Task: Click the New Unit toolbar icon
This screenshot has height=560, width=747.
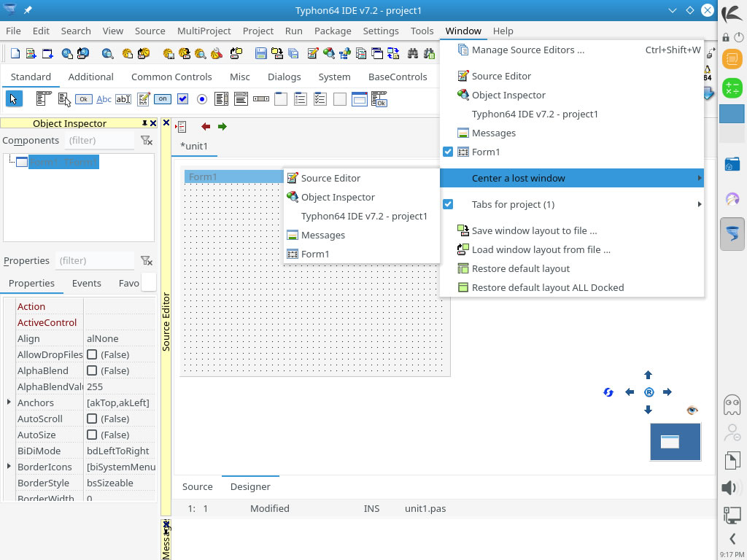Action: pos(31,53)
